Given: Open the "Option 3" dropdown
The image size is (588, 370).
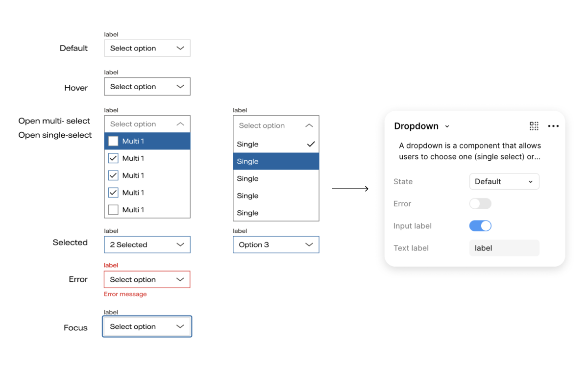Looking at the screenshot, I should pos(276,245).
